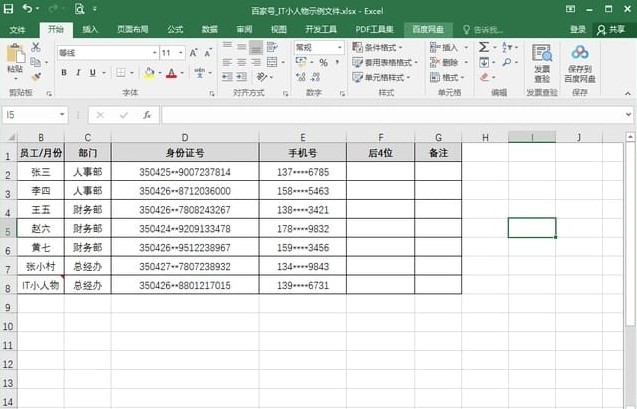The image size is (637, 409).
Task: Click the Name Box showing I5
Action: click(35, 115)
